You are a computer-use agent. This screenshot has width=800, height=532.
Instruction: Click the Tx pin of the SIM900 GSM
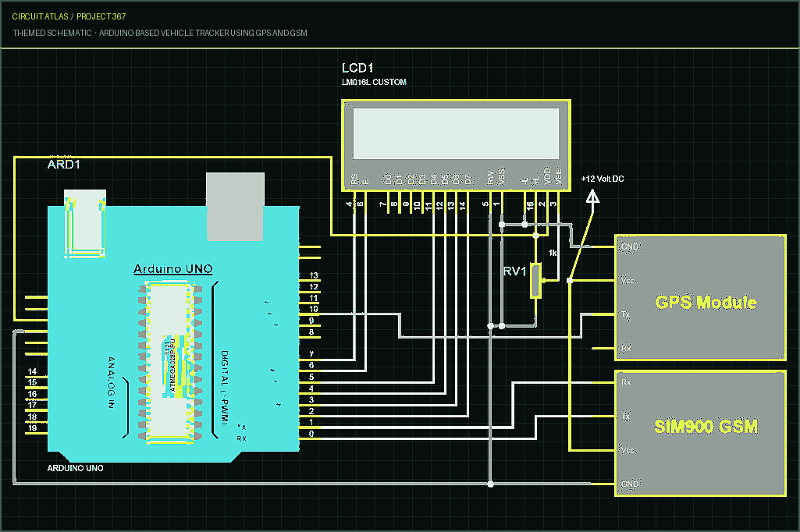click(625, 417)
